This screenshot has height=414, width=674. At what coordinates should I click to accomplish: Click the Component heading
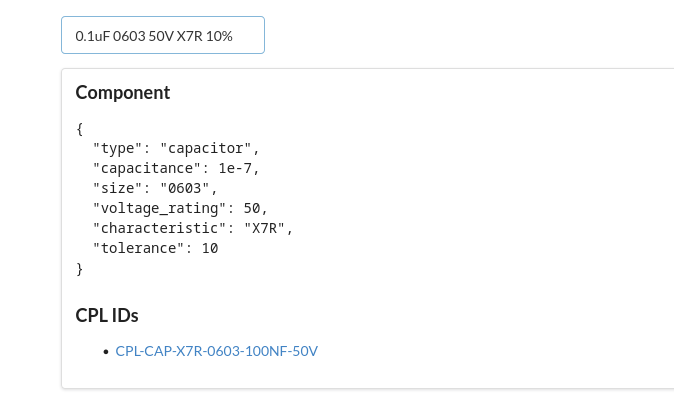click(x=123, y=93)
